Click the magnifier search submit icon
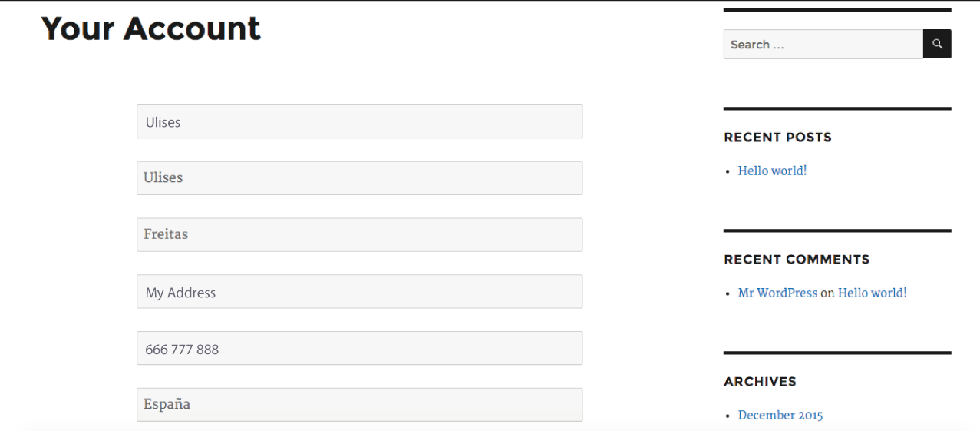 point(937,45)
